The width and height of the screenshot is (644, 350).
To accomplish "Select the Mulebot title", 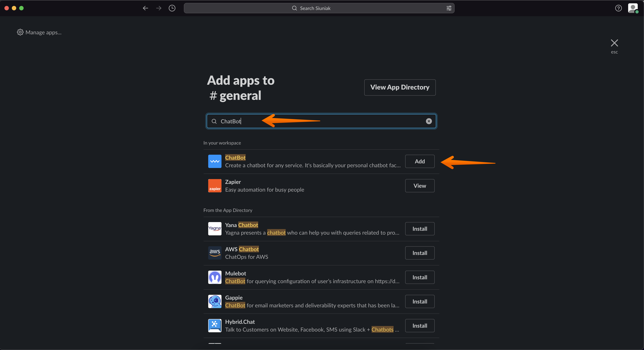I will [x=236, y=273].
